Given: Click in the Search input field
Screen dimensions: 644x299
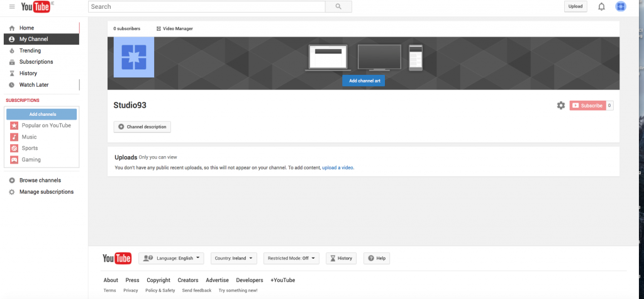Looking at the screenshot, I should click(206, 6).
